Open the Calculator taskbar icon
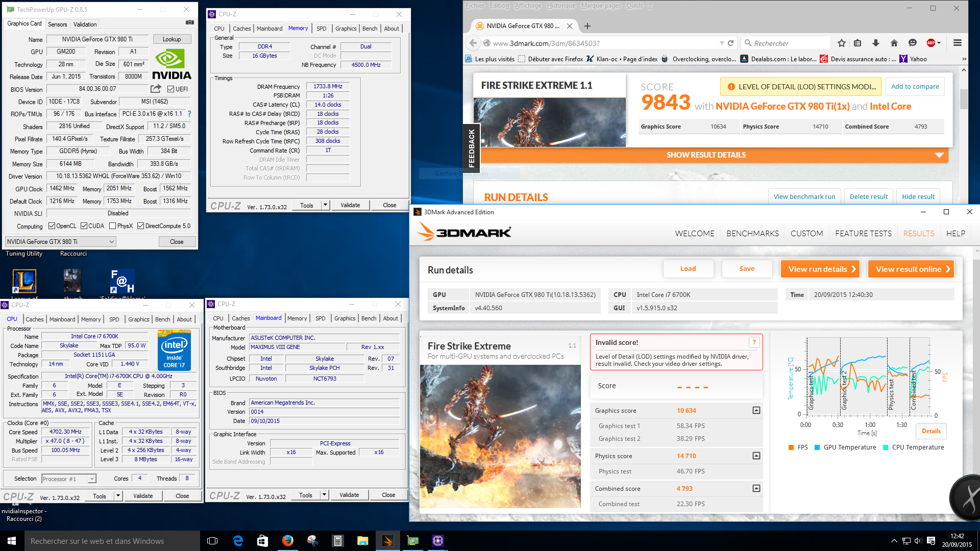This screenshot has width=980, height=551. (x=337, y=541)
